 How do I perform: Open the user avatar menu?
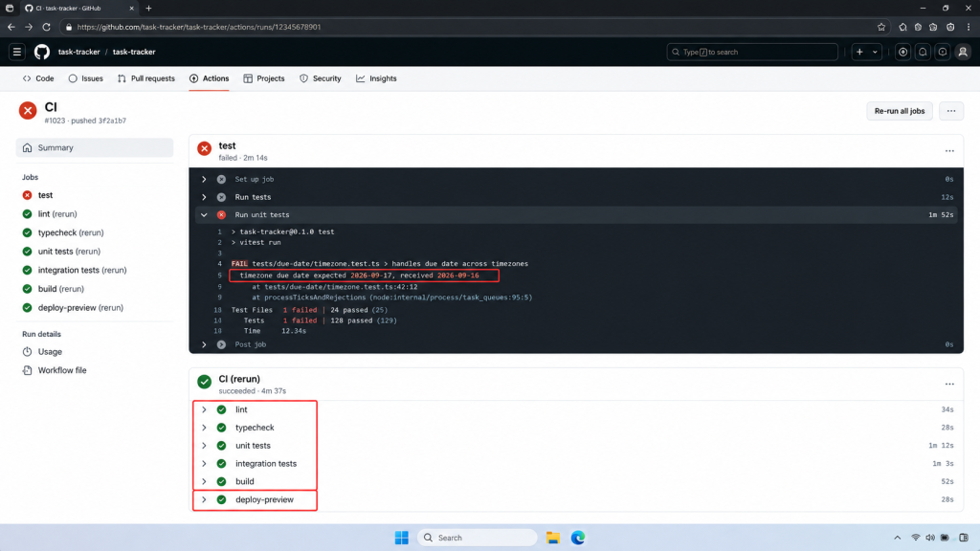[963, 52]
